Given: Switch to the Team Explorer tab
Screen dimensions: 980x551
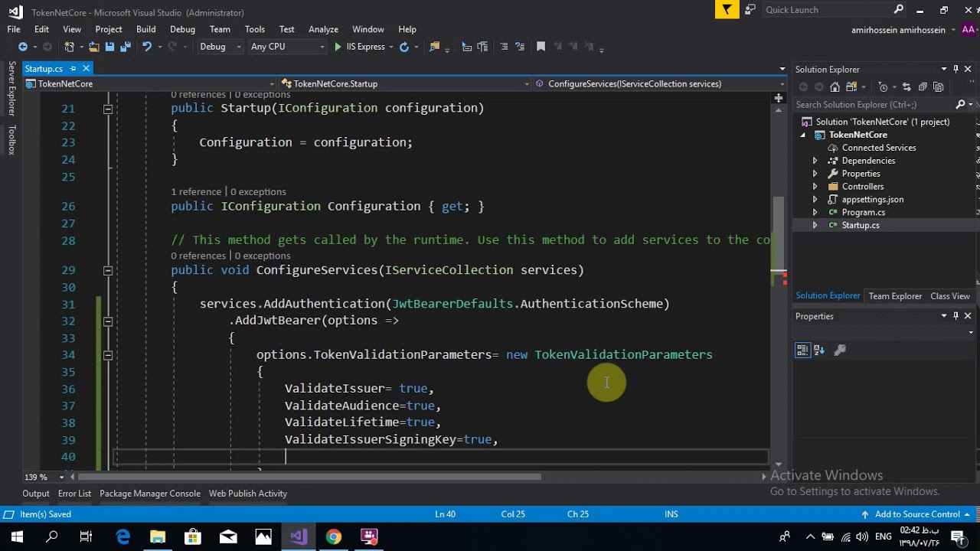Looking at the screenshot, I should (895, 296).
